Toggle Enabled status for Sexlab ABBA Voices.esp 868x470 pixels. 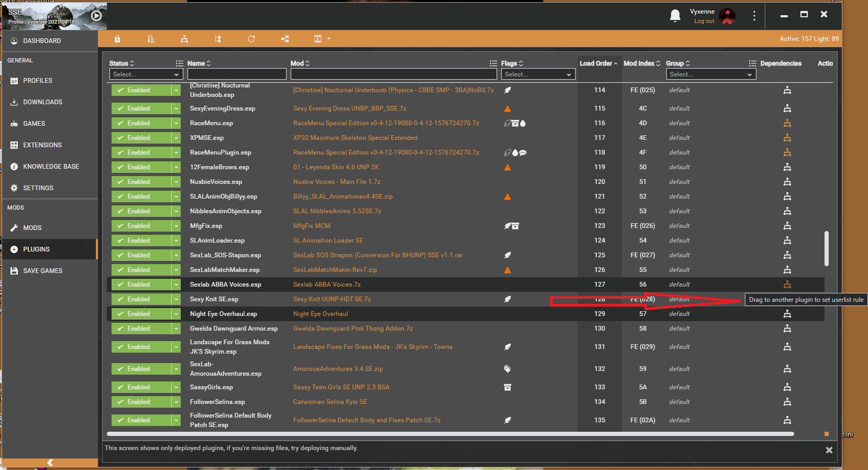[141, 285]
